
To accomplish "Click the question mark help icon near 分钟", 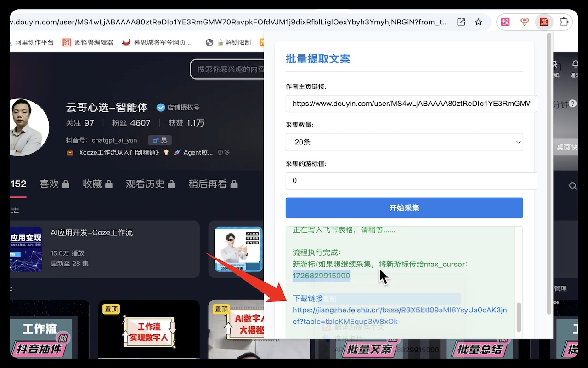I will point(572,103).
